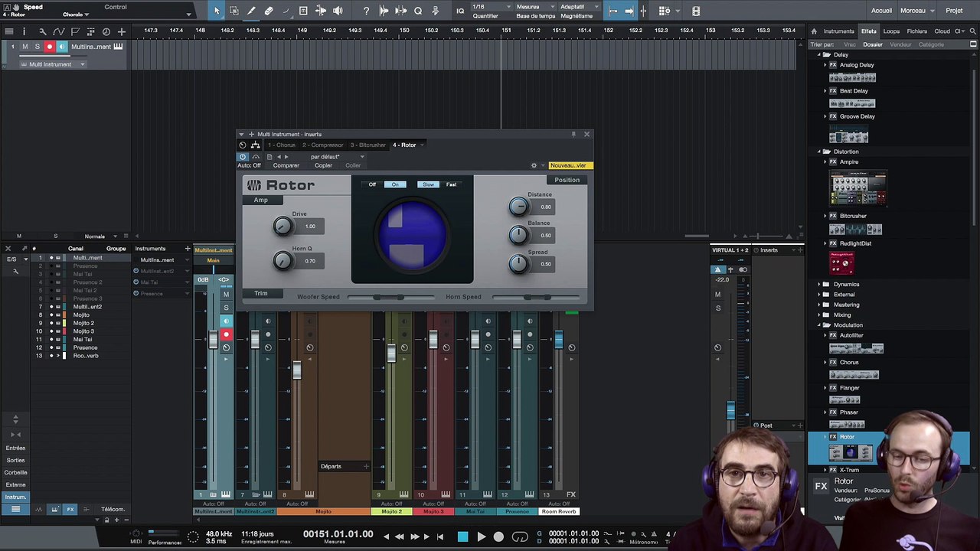Open the help question mark tool

(x=366, y=11)
